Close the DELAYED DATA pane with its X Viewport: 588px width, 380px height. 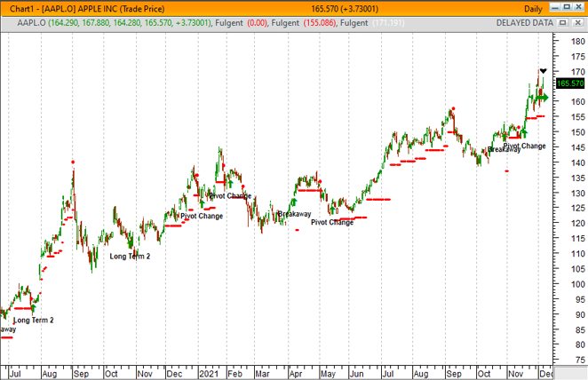point(578,23)
